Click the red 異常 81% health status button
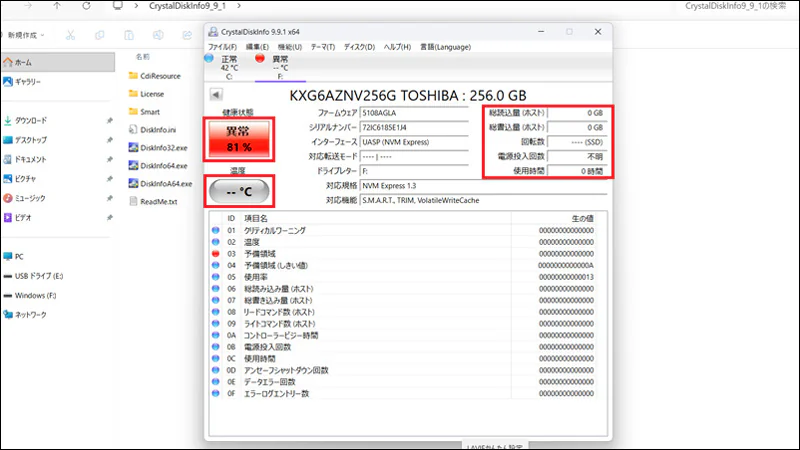The height and width of the screenshot is (450, 800). (239, 139)
